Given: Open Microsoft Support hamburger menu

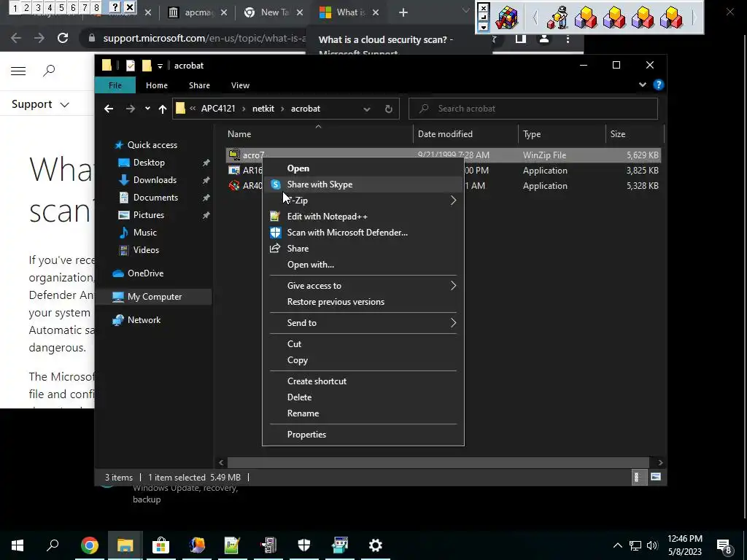Looking at the screenshot, I should [18, 71].
